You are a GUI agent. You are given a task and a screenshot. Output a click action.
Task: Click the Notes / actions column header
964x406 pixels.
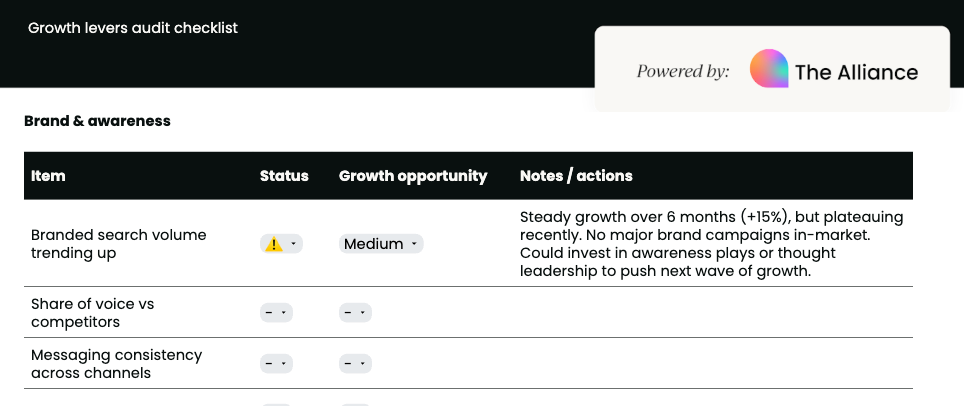pyautogui.click(x=576, y=176)
